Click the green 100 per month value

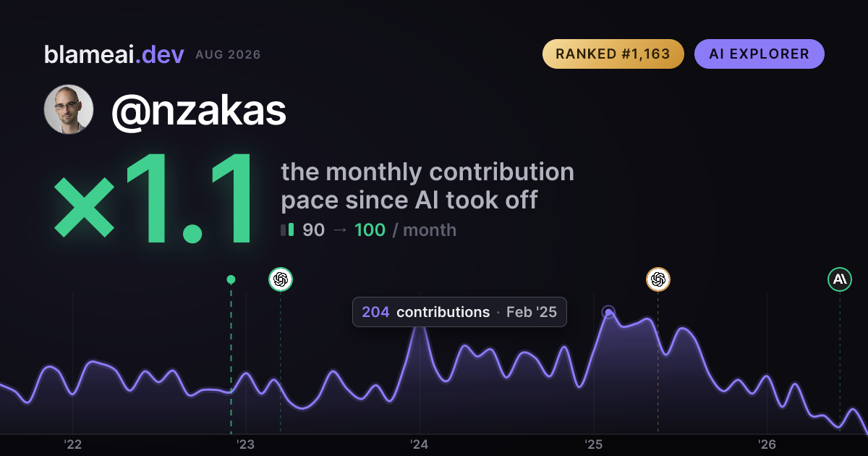pos(370,230)
